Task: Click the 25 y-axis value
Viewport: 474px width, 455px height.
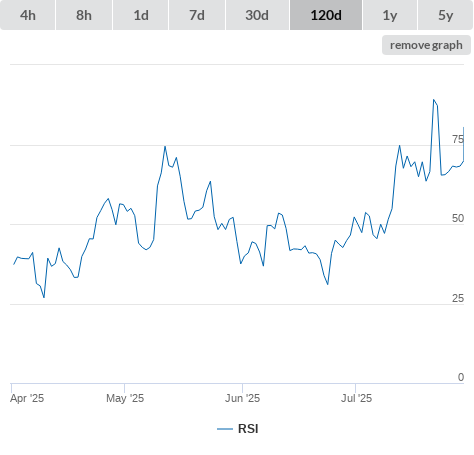Action: click(458, 298)
